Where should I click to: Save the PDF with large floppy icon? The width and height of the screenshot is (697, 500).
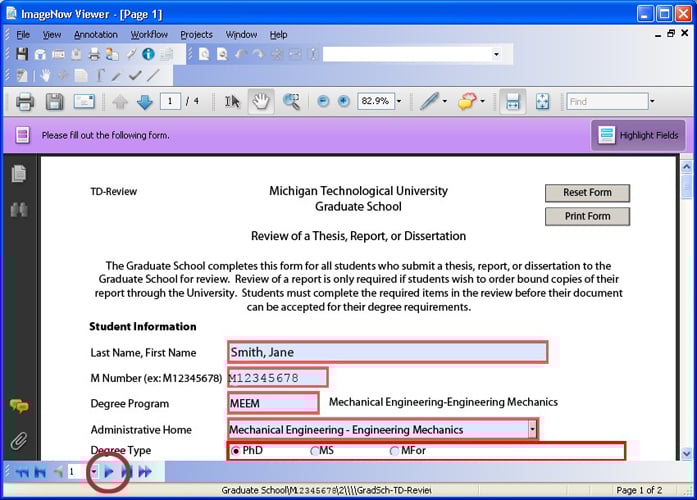click(x=54, y=102)
